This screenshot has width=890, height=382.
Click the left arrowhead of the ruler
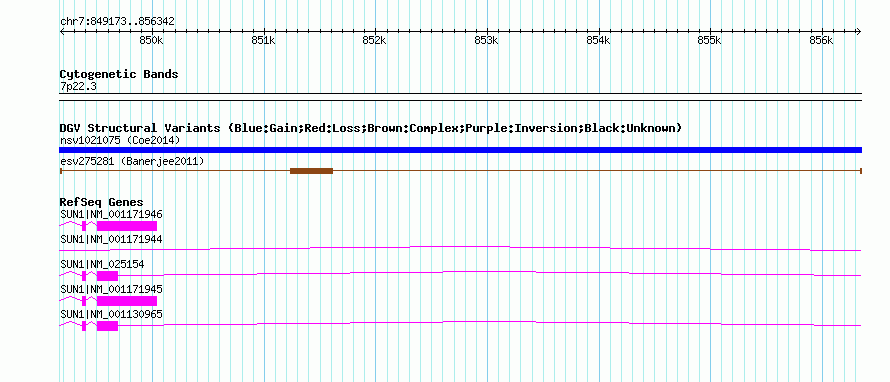tap(62, 31)
